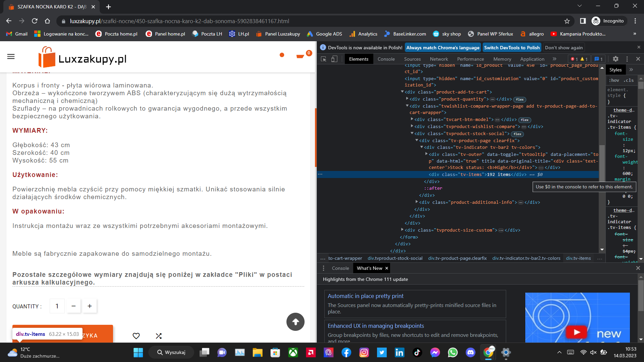The width and height of the screenshot is (644, 362).
Task: Switch to the Network tab
Action: (x=439, y=59)
